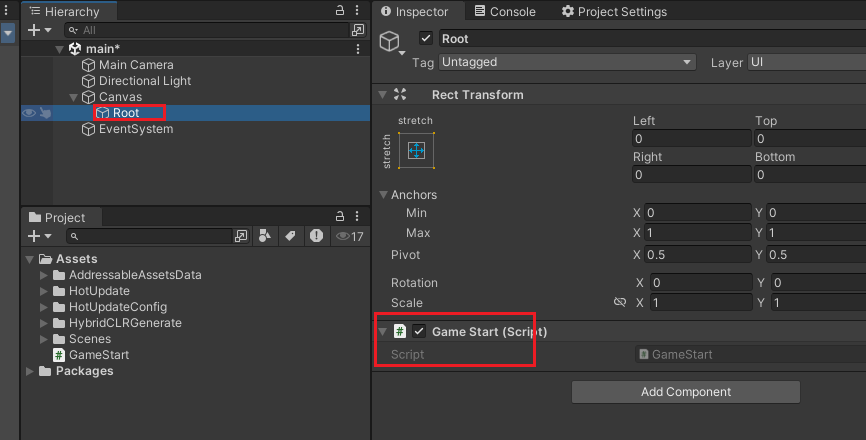
Task: Select Directional Light object
Action: tap(145, 81)
